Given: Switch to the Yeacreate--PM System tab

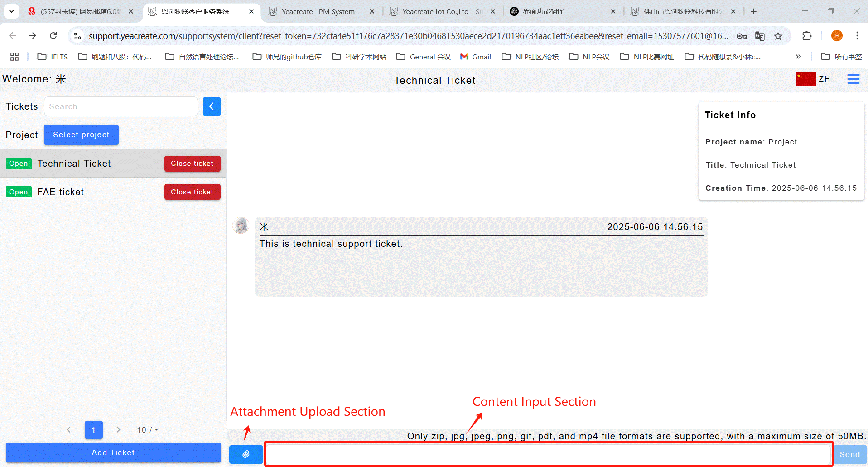Looking at the screenshot, I should point(318,11).
